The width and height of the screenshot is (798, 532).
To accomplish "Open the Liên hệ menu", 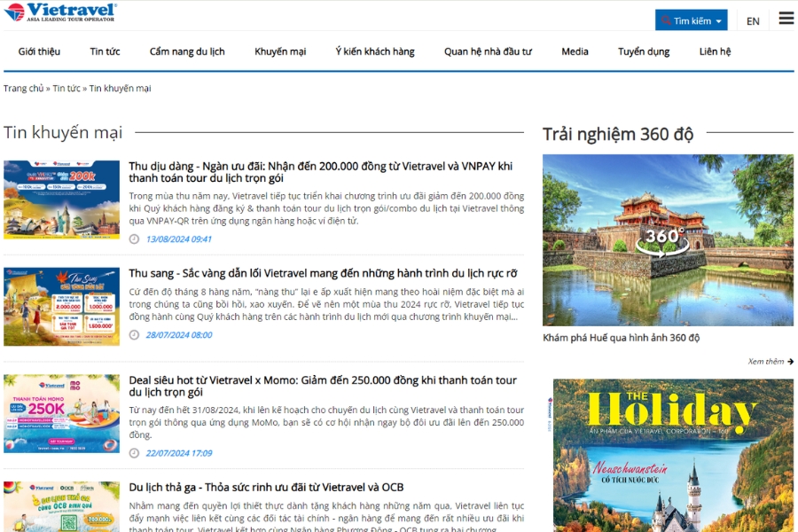I will point(715,51).
